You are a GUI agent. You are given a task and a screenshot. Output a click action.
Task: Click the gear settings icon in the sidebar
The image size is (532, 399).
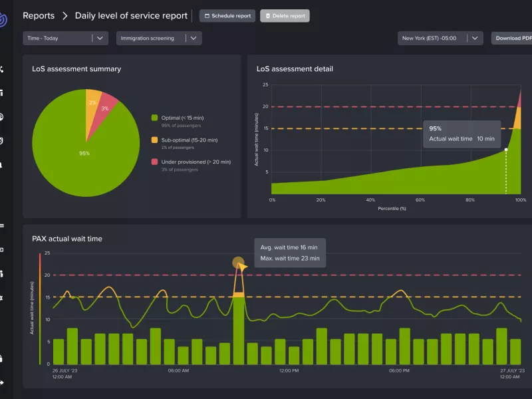(x=1, y=297)
